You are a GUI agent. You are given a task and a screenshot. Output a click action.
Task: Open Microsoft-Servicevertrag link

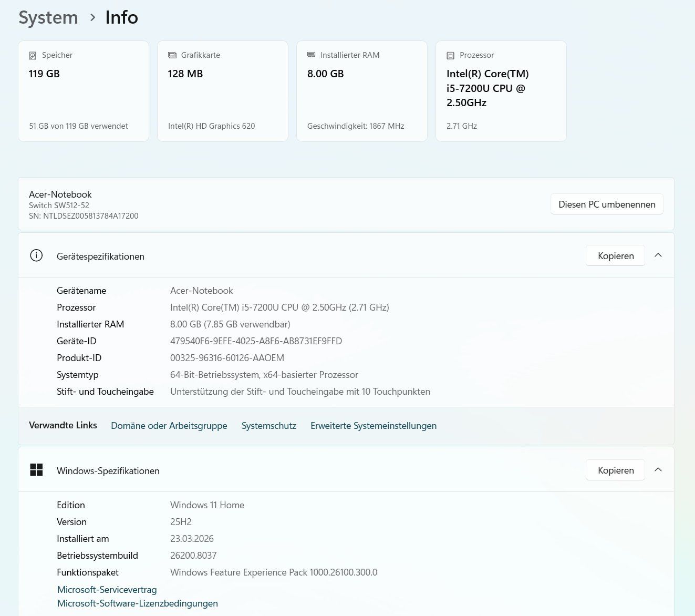point(107,590)
